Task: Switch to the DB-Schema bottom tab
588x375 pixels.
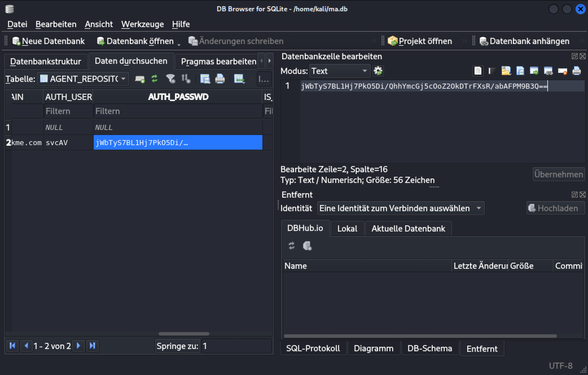Action: pyautogui.click(x=430, y=348)
